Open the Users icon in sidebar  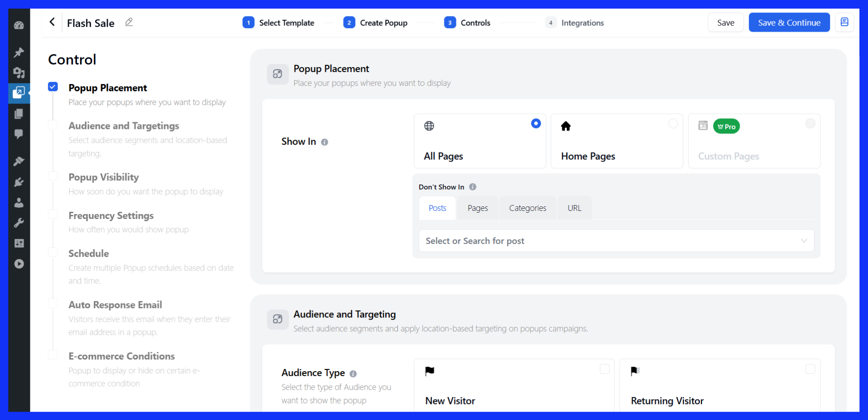click(19, 203)
